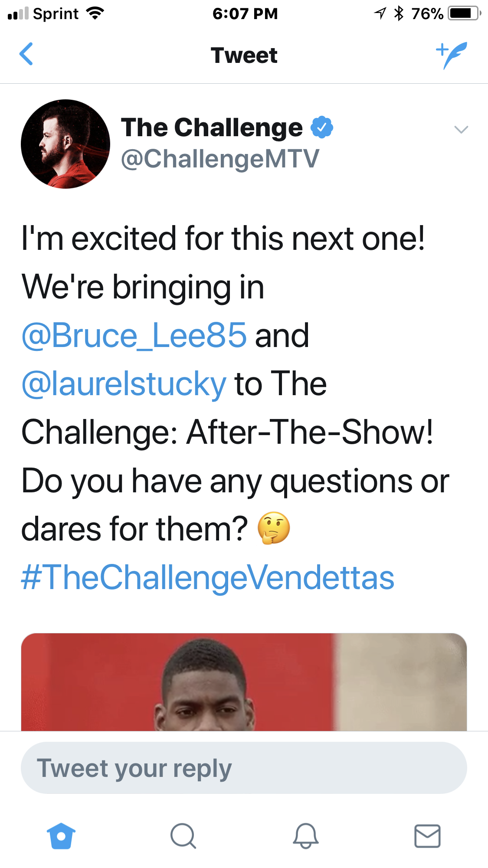Open the #TheChallengeVendettas hashtag

coord(208,577)
